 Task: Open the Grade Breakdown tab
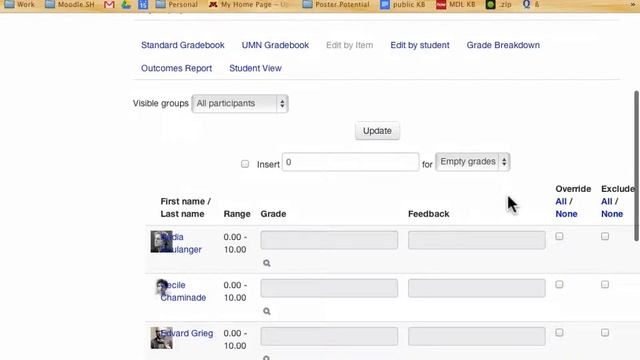pyautogui.click(x=503, y=45)
